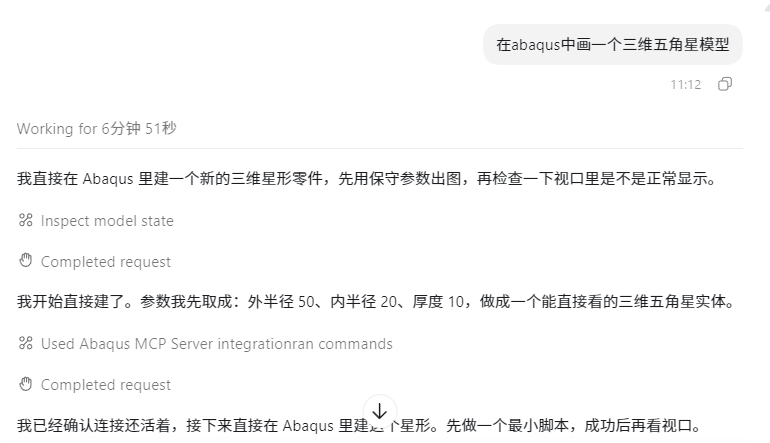Click the icon beside Used Abaqus MCP Server
This screenshot has width=770, height=443.
coord(26,343)
